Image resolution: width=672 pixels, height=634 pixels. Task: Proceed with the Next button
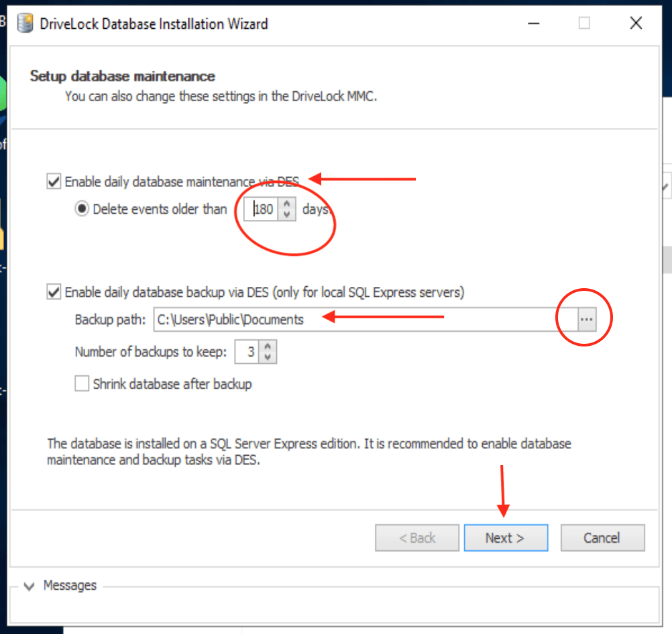point(506,537)
